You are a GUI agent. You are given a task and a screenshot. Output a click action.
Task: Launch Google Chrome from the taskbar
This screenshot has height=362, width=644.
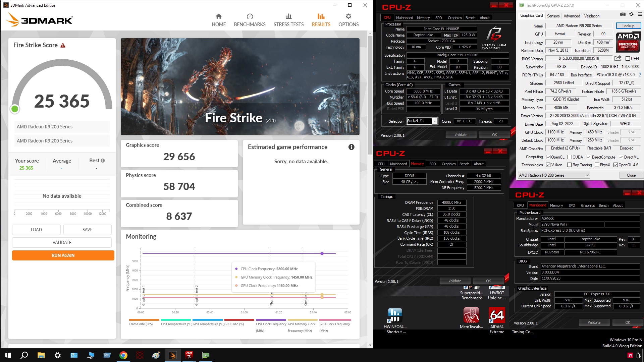point(123,355)
